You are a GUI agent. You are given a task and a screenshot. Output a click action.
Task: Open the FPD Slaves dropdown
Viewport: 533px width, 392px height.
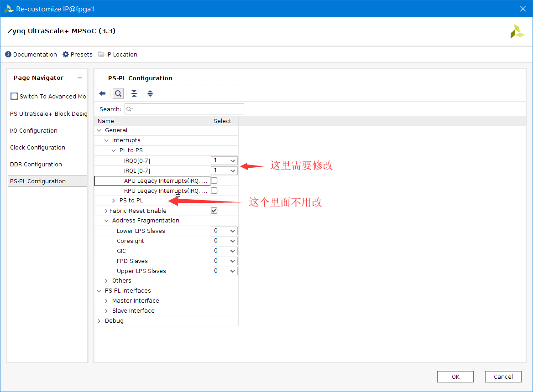tap(224, 261)
